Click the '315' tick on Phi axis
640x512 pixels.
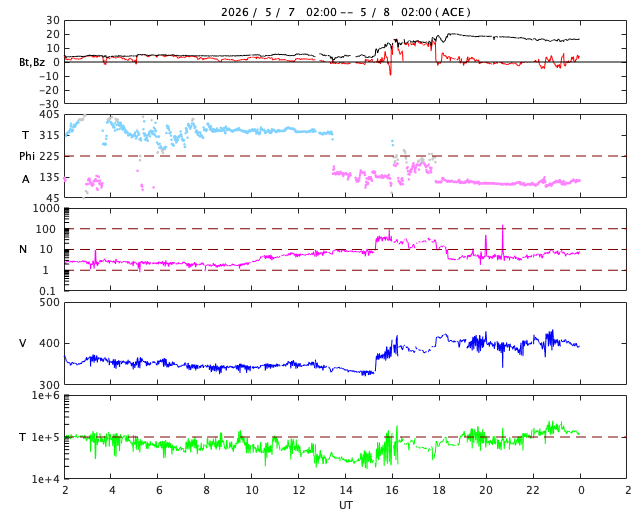tap(49, 135)
